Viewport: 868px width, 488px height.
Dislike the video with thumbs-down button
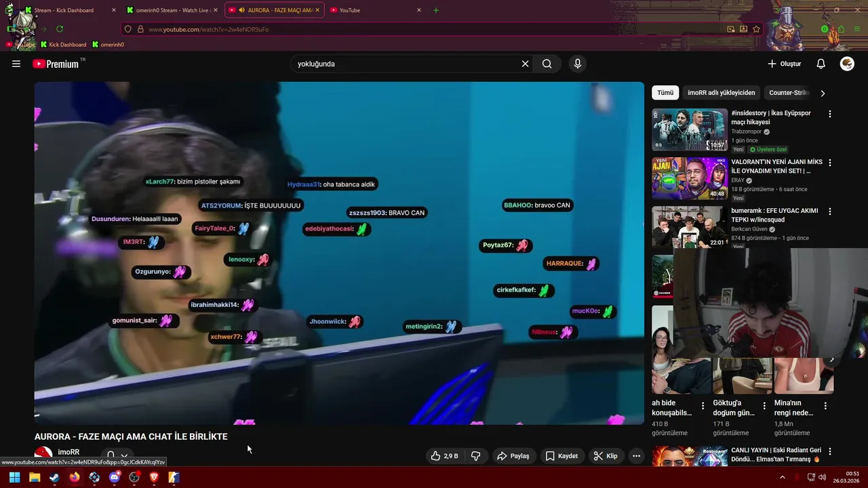475,456
